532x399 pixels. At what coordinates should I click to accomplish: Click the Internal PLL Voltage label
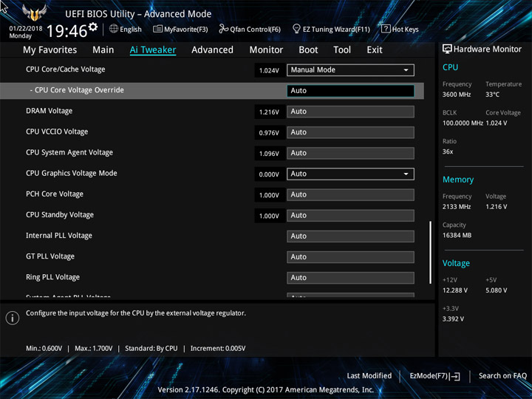59,236
